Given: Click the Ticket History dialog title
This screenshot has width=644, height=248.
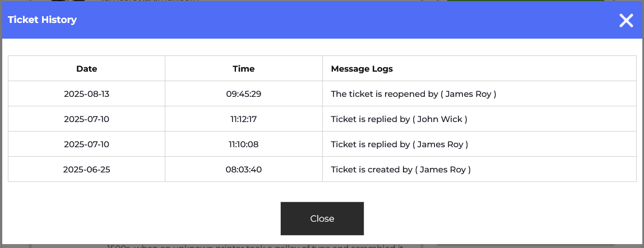Looking at the screenshot, I should click(x=42, y=20).
